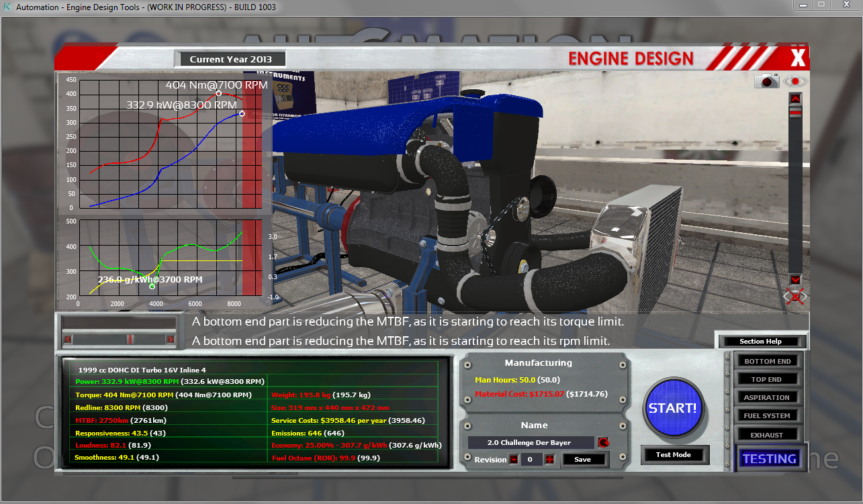This screenshot has height=504, width=863.
Task: Click the Power stat row
Action: click(x=170, y=381)
